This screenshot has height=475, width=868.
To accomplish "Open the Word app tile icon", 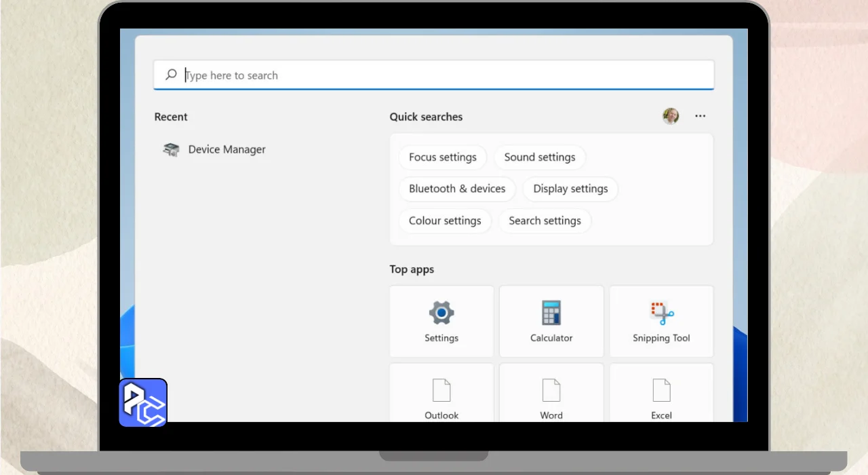I will tap(551, 390).
